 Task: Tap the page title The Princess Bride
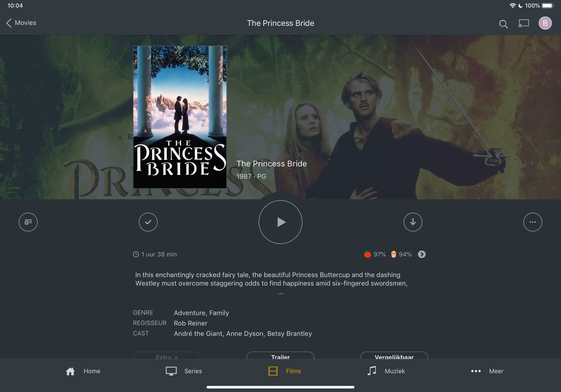coord(280,23)
